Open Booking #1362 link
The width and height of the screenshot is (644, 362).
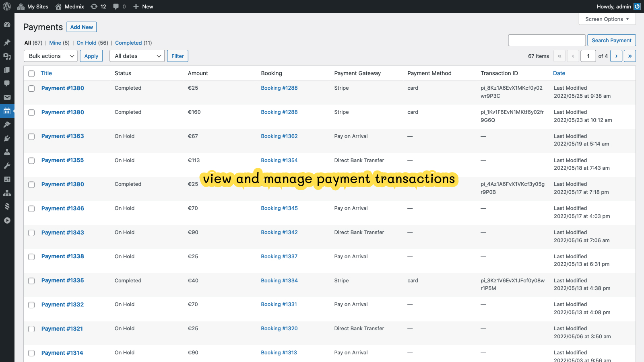(x=279, y=136)
